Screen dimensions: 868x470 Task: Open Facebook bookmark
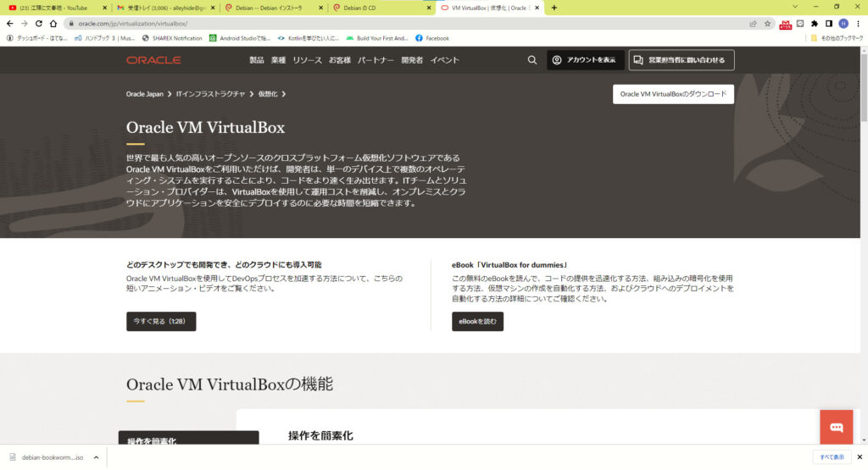431,38
